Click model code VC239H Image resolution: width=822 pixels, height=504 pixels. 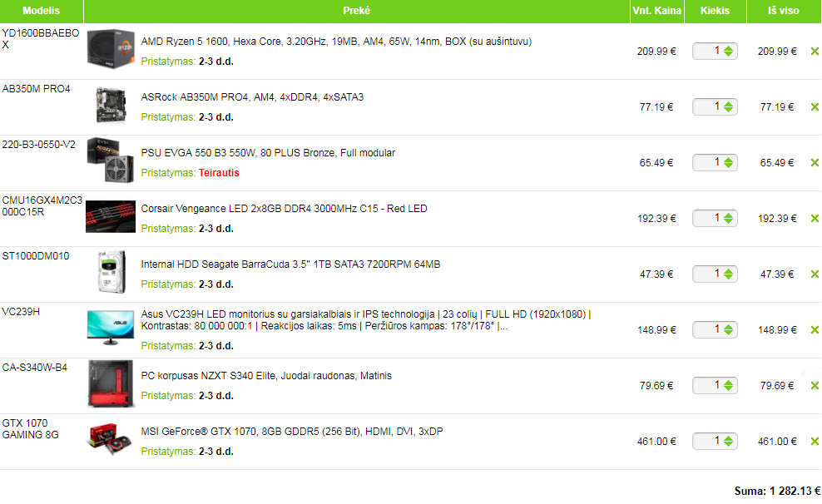pos(21,312)
